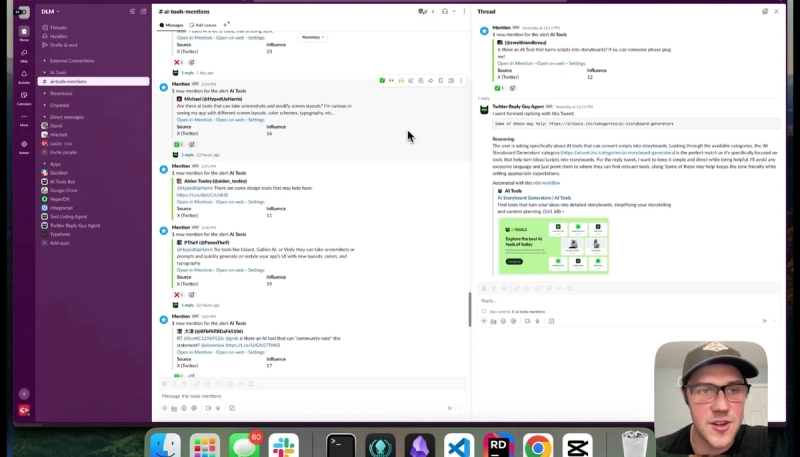Toggle formatting toolbar Aa in channel composer

click(173, 408)
